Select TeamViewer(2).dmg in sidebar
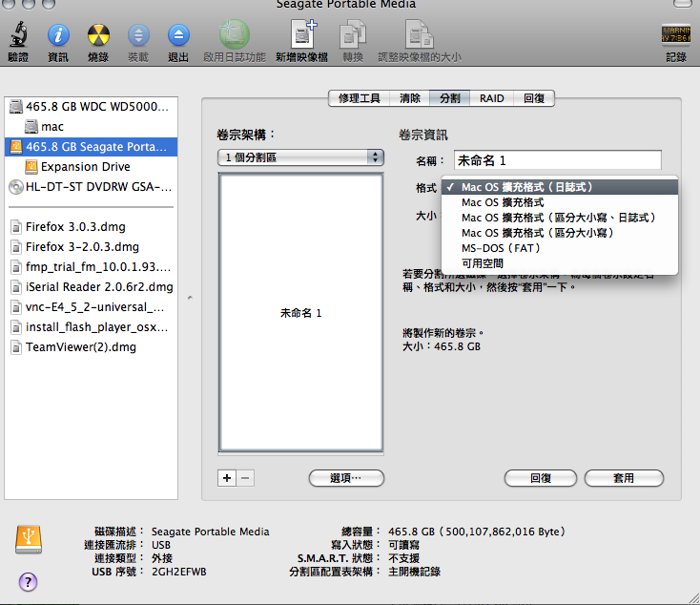Screen dimensions: 700x605 point(91,347)
